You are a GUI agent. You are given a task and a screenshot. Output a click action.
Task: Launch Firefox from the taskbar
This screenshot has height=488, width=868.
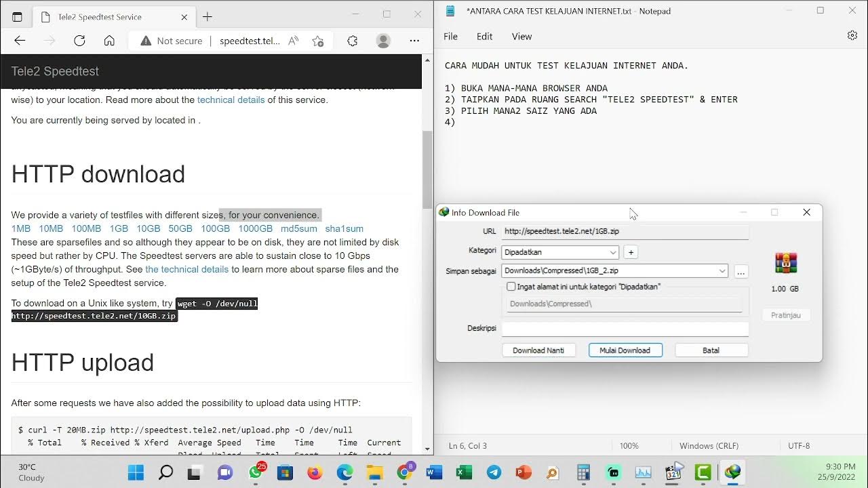pos(314,472)
